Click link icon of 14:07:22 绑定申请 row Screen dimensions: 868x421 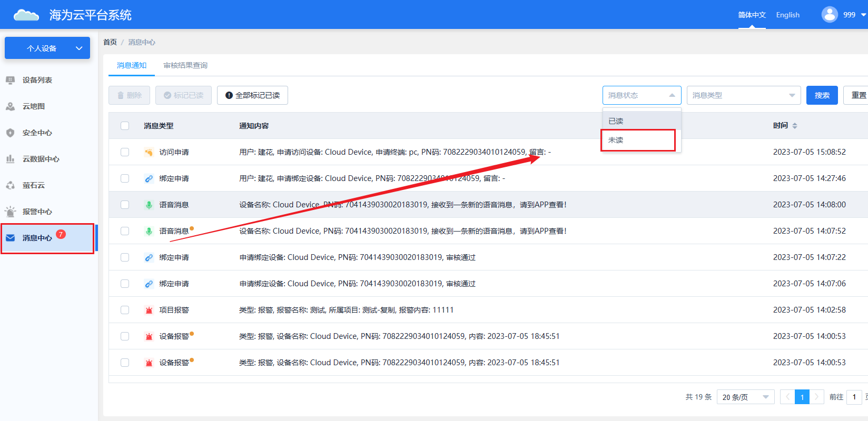pyautogui.click(x=149, y=257)
